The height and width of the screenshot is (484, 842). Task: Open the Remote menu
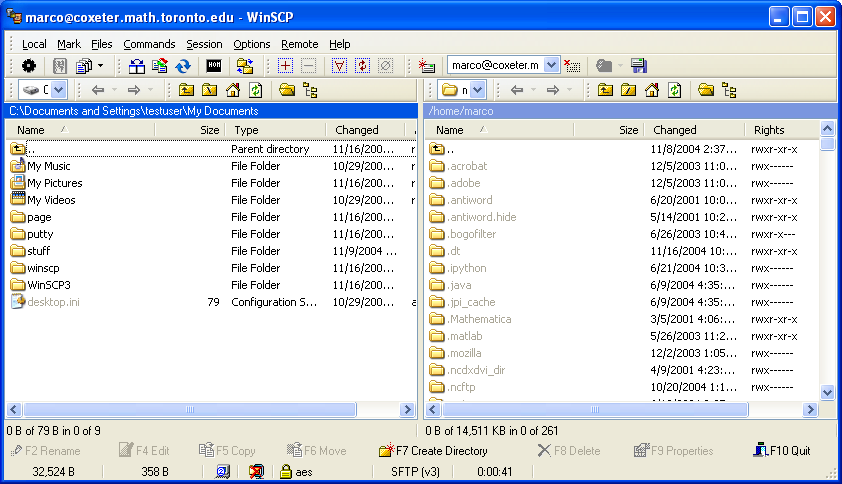click(300, 44)
